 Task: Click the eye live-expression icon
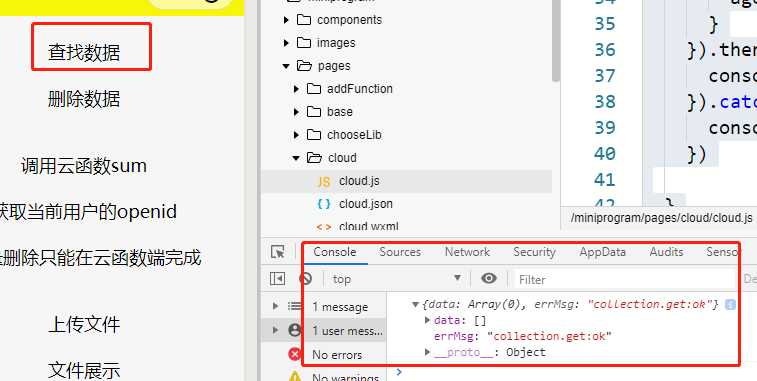(x=489, y=279)
